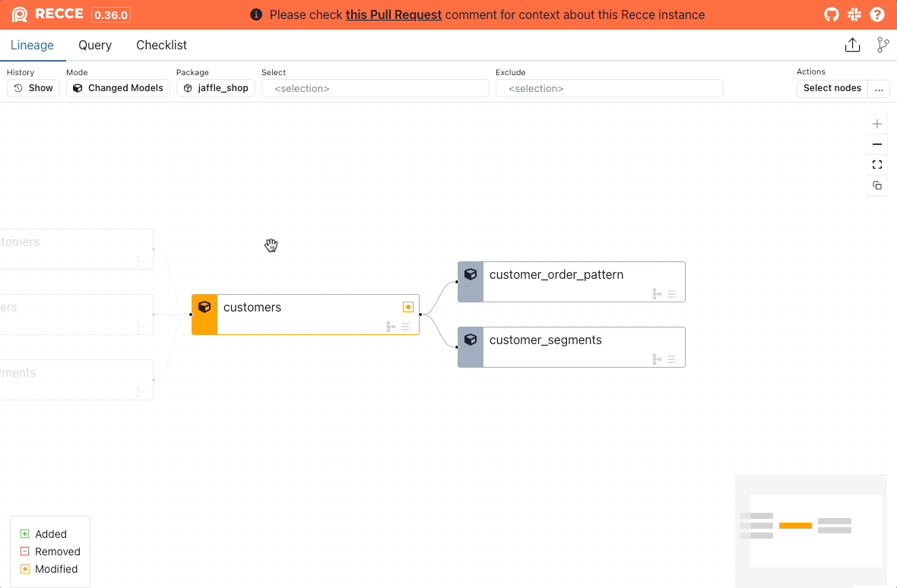Click the Select selection input field

pos(375,89)
